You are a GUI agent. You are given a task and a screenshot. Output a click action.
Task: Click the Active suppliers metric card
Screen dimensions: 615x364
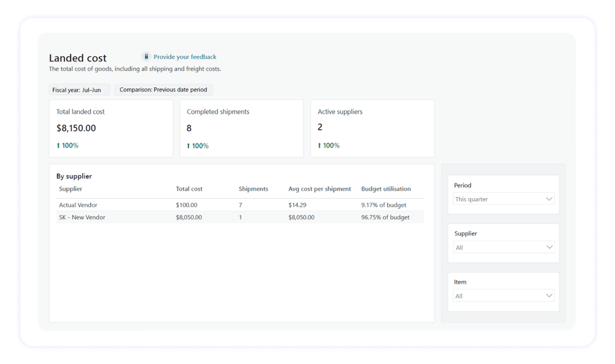coord(373,128)
